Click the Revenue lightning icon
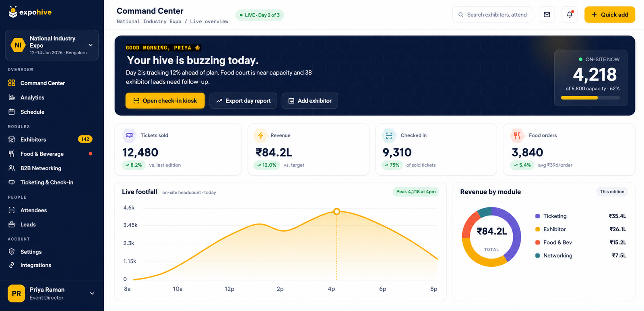 [x=260, y=135]
